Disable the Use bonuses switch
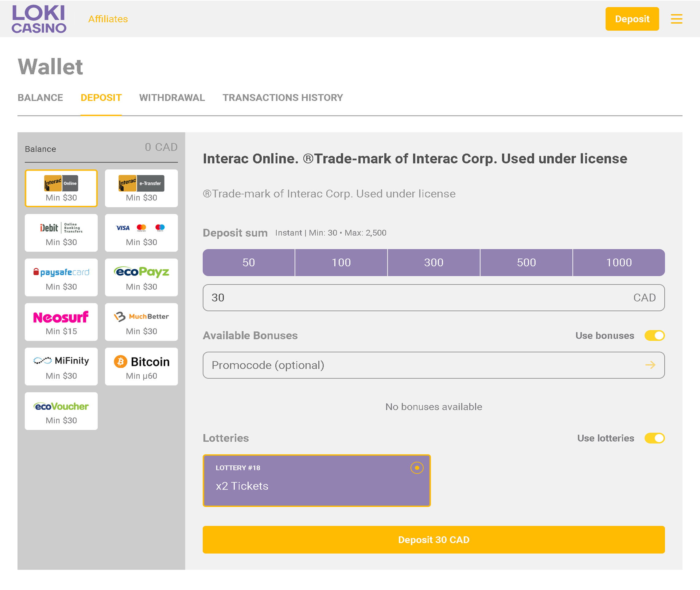The image size is (700, 590). click(655, 335)
